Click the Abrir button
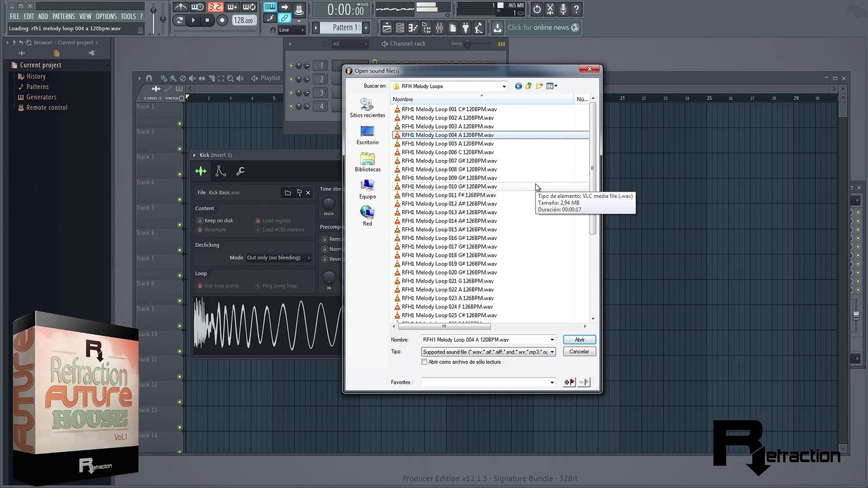 click(580, 340)
